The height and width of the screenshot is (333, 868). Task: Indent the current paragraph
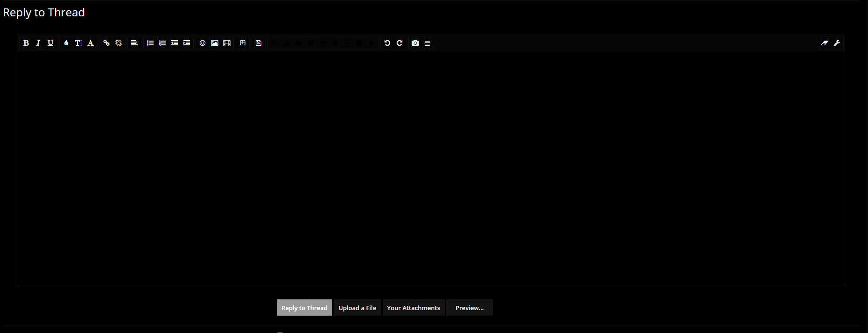187,43
